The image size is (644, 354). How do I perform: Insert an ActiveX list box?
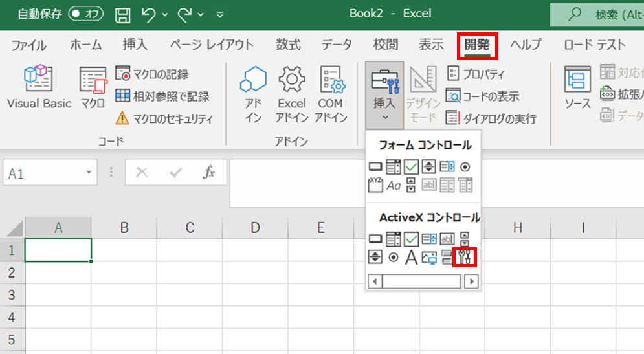pos(429,239)
